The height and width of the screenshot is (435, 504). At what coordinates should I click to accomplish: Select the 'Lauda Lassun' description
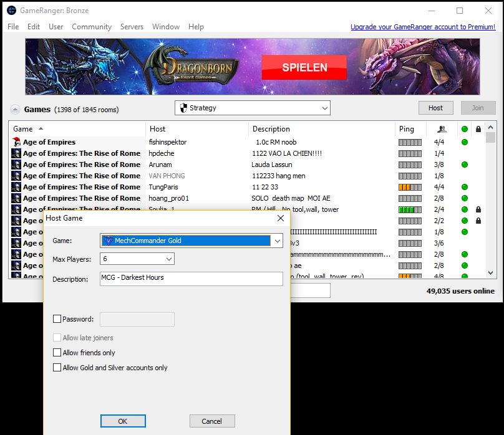271,165
